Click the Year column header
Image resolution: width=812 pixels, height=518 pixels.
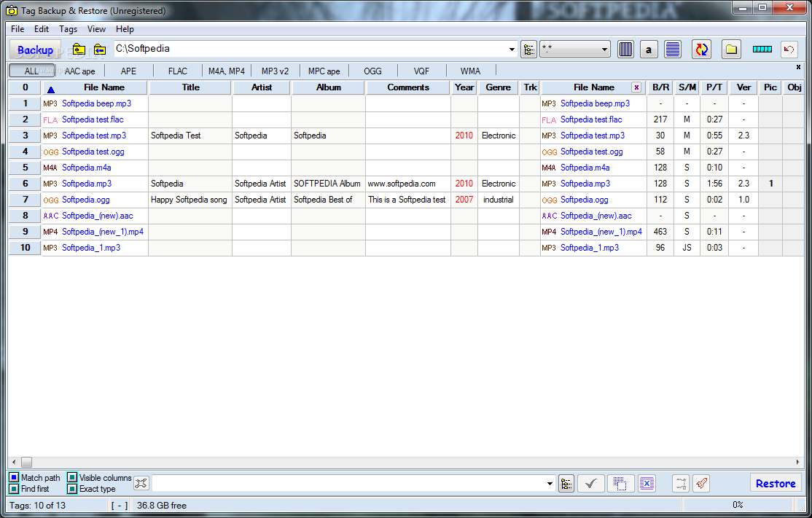(x=464, y=87)
